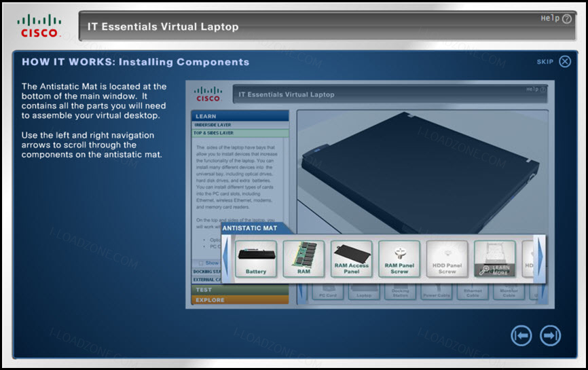The height and width of the screenshot is (370, 588).
Task: Click the HDD Panel Screw component
Action: click(x=447, y=259)
